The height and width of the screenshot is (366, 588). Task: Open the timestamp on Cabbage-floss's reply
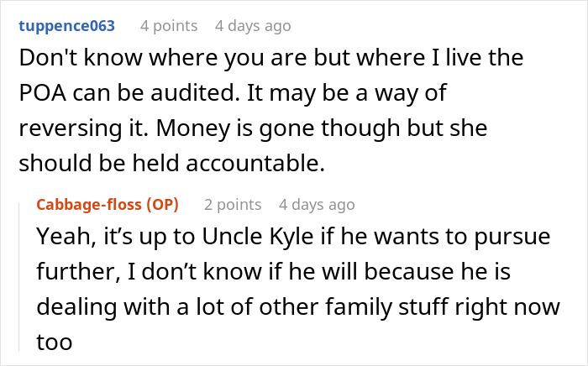pyautogui.click(x=317, y=205)
